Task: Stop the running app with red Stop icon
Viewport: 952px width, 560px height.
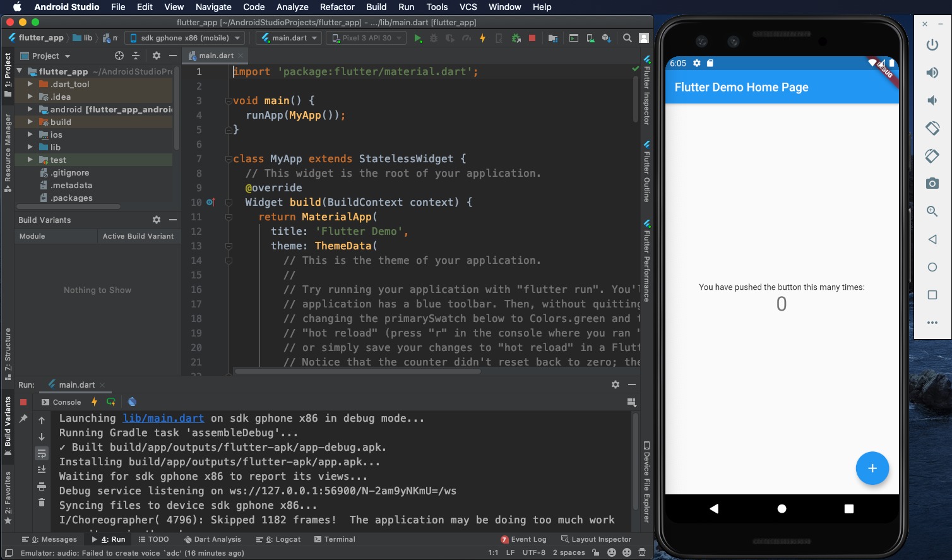Action: [x=532, y=38]
